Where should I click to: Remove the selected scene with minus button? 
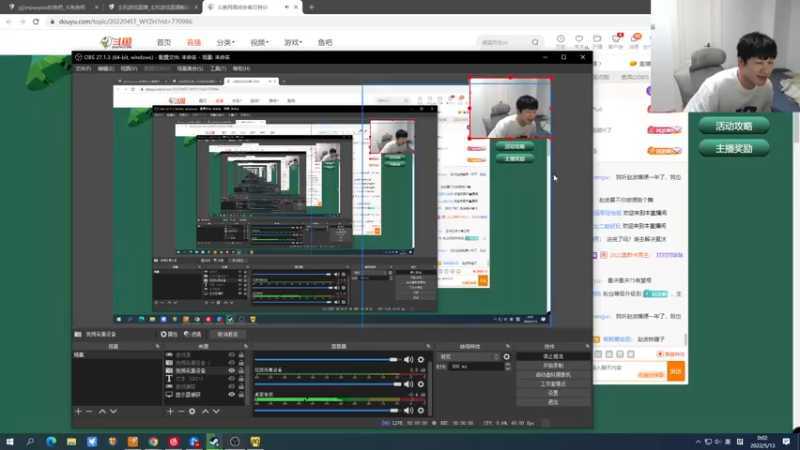tap(89, 411)
